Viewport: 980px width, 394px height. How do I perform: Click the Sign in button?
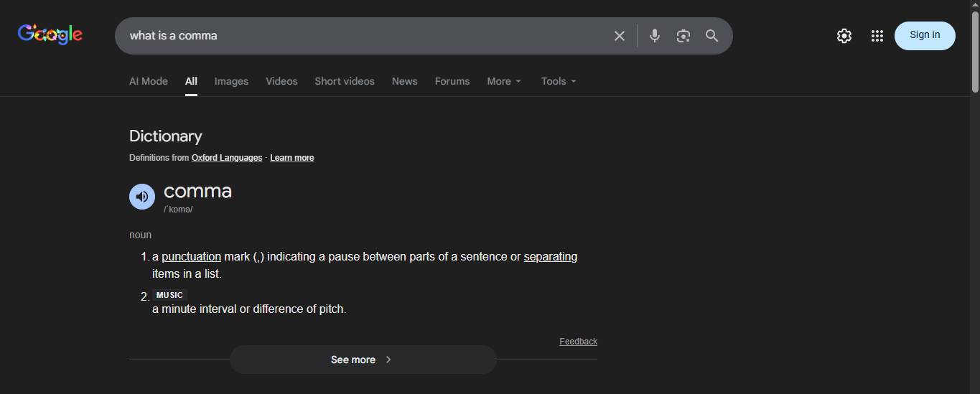[x=924, y=35]
